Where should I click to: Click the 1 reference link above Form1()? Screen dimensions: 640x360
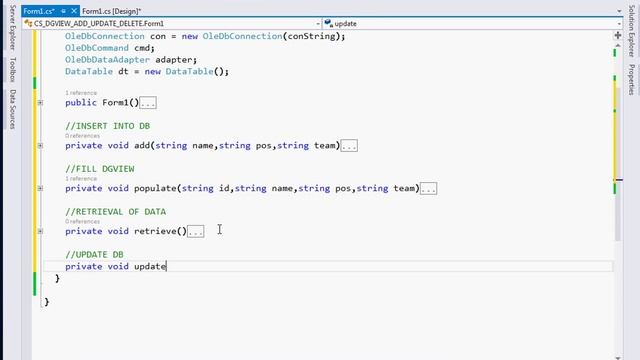click(81, 93)
